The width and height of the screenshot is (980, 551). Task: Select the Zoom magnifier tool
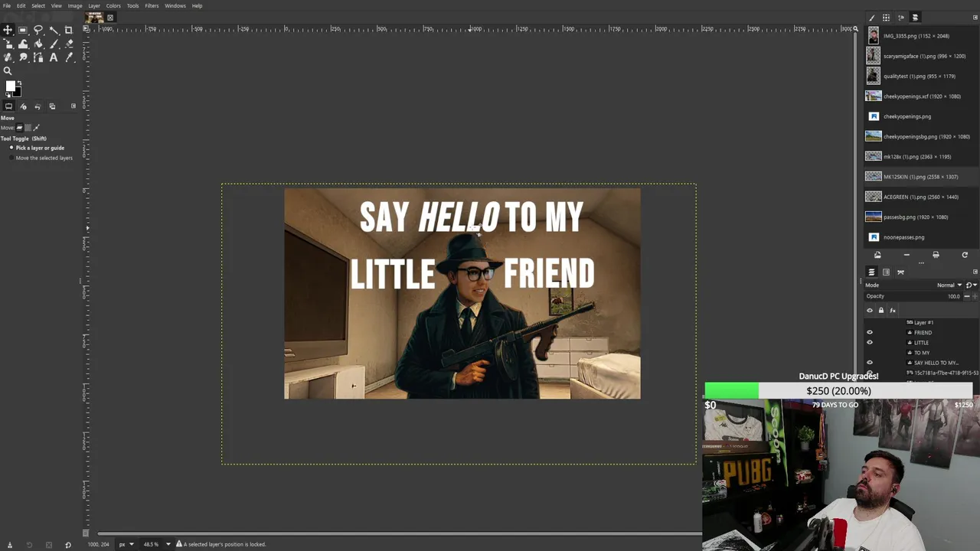(x=8, y=71)
